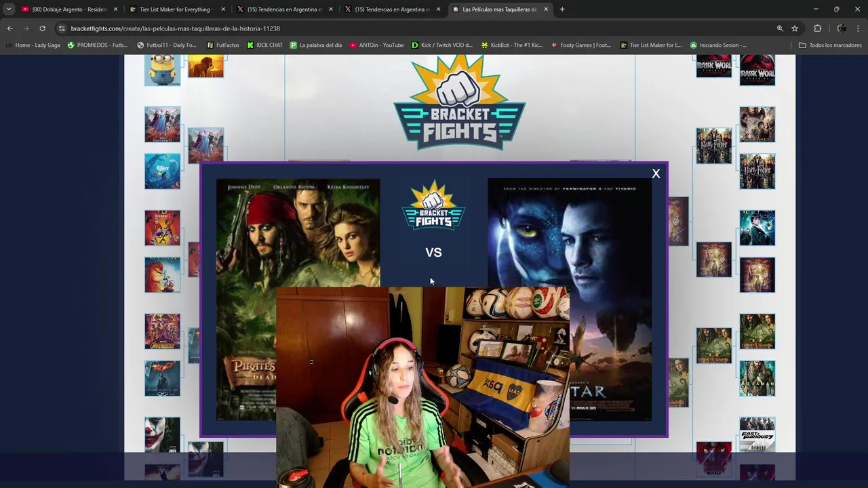Image resolution: width=868 pixels, height=488 pixels.
Task: Open Tier List Maker for E... bookmark
Action: coord(651,45)
